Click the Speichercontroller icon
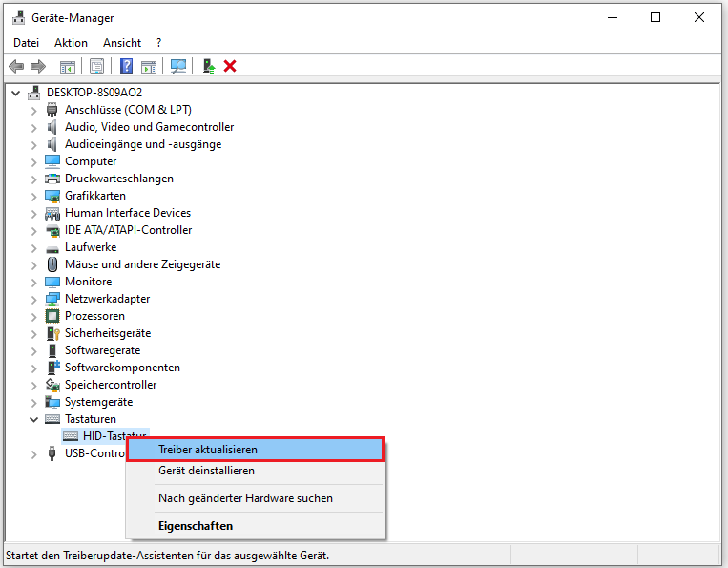Viewport: 728px width, 568px height. (52, 385)
